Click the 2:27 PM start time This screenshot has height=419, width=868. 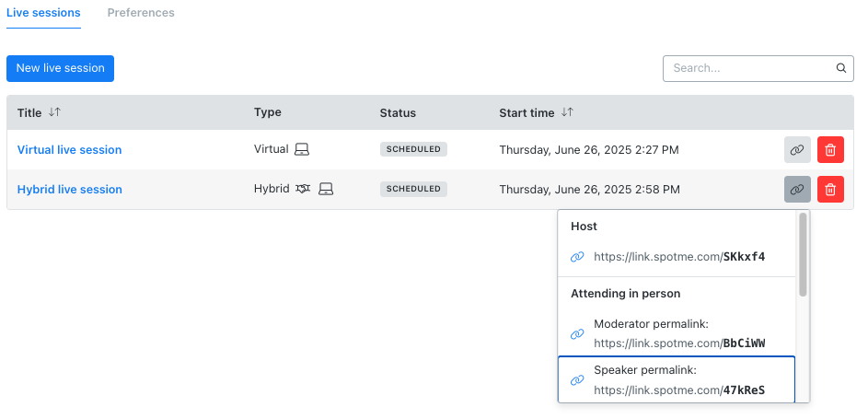[x=589, y=149]
